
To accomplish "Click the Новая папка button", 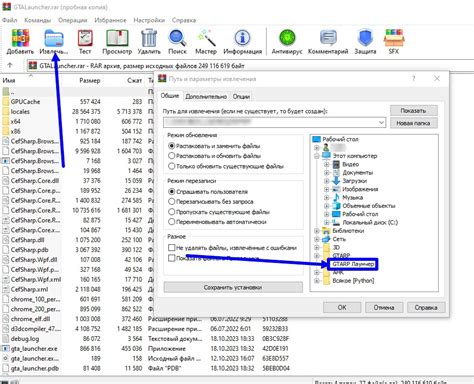I will (x=413, y=123).
